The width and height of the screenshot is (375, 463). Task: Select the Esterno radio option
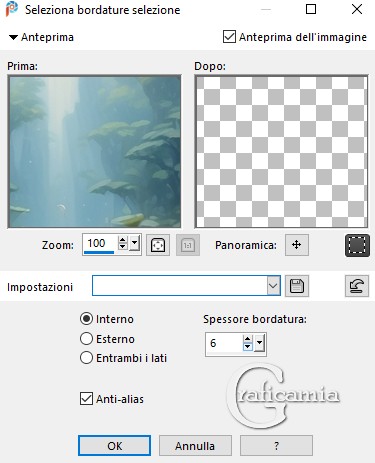point(86,339)
